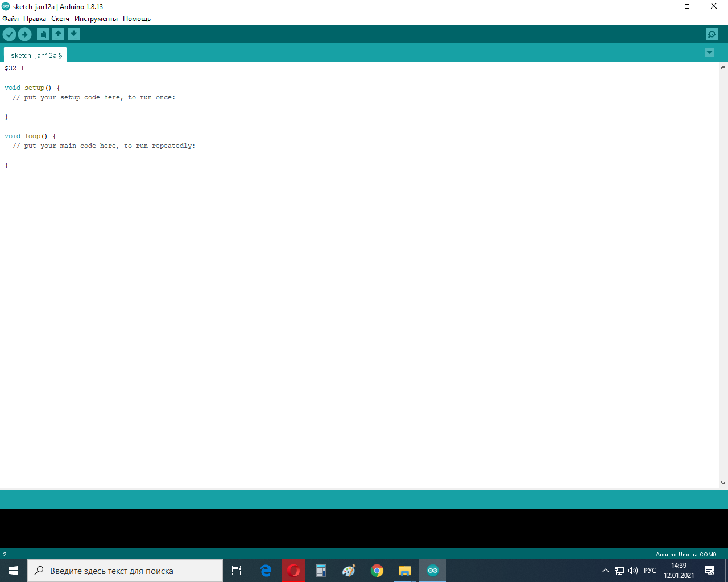
Task: Launch Opera browser from the taskbar
Action: point(293,571)
